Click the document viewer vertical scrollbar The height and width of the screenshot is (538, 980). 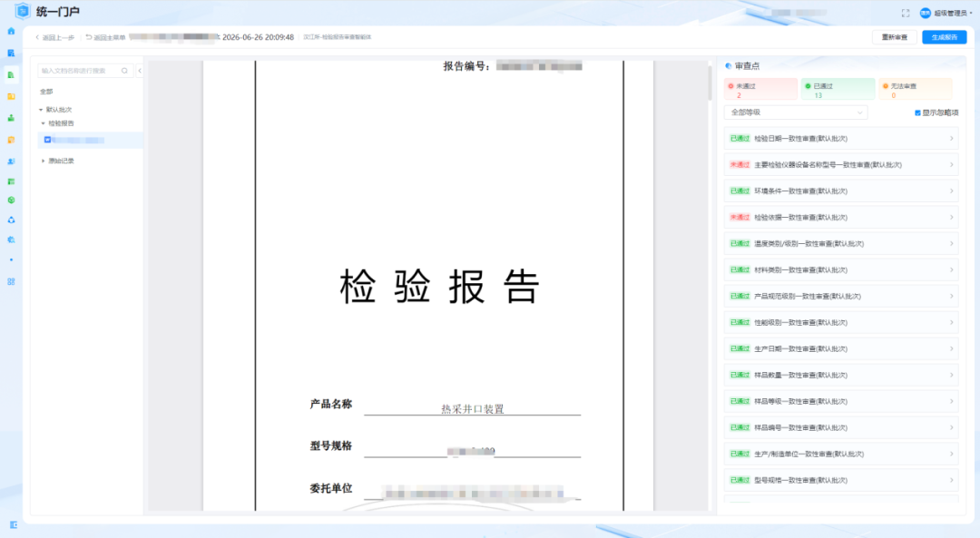tap(710, 82)
